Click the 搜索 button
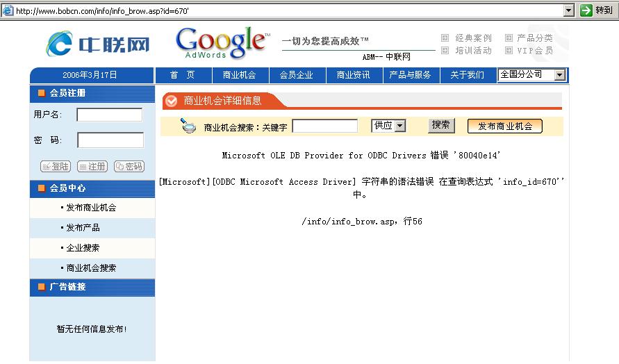The height and width of the screenshot is (364, 619). [441, 126]
